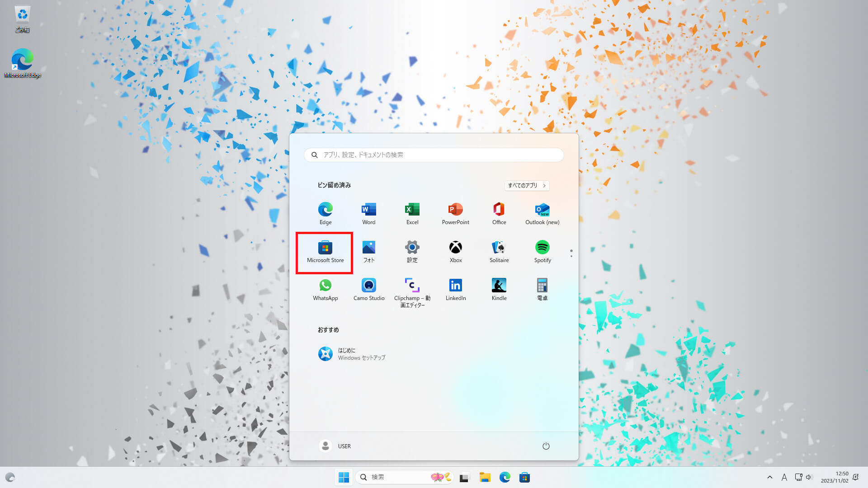Open Microsoft Store in Start menu
The image size is (868, 488).
pos(325,252)
